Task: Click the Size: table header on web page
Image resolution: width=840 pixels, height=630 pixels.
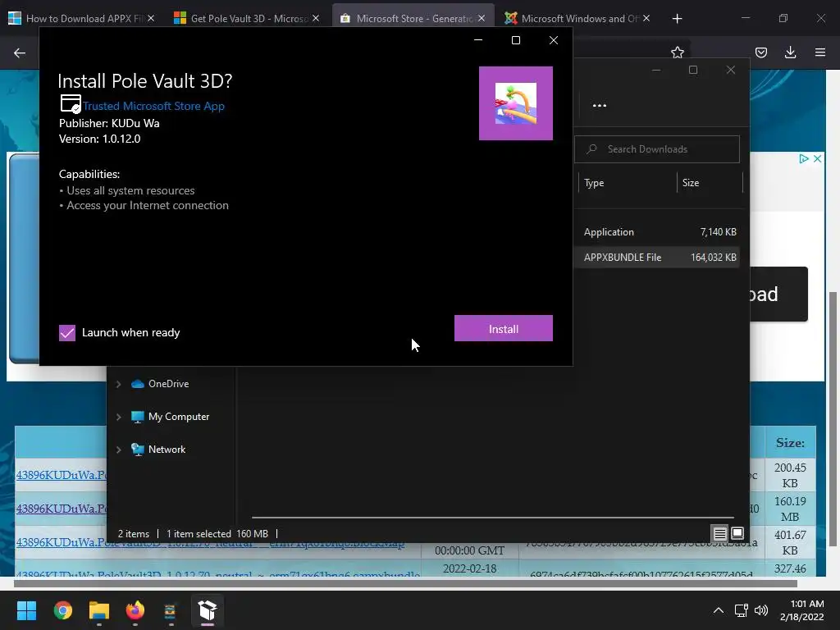Action: [x=790, y=443]
